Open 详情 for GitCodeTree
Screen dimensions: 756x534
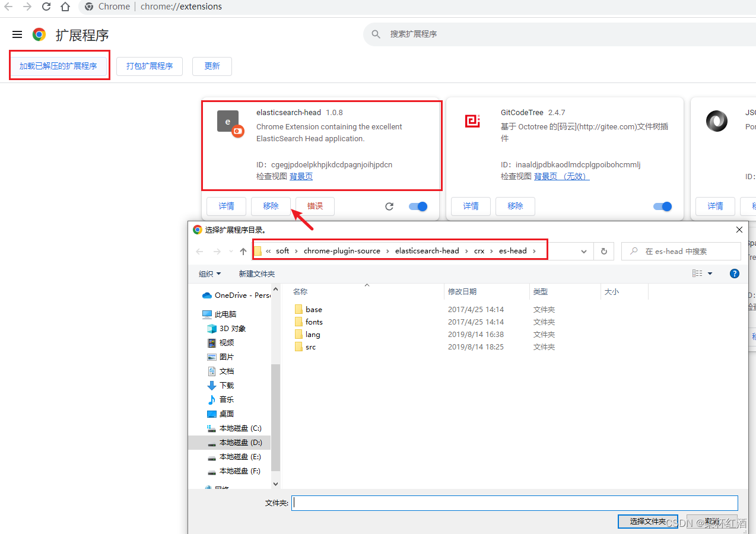pyautogui.click(x=471, y=206)
